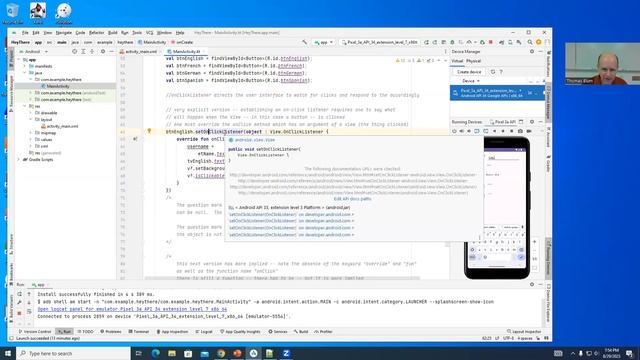
Task: Click Collapse All in Project panel
Action: pos(92,52)
